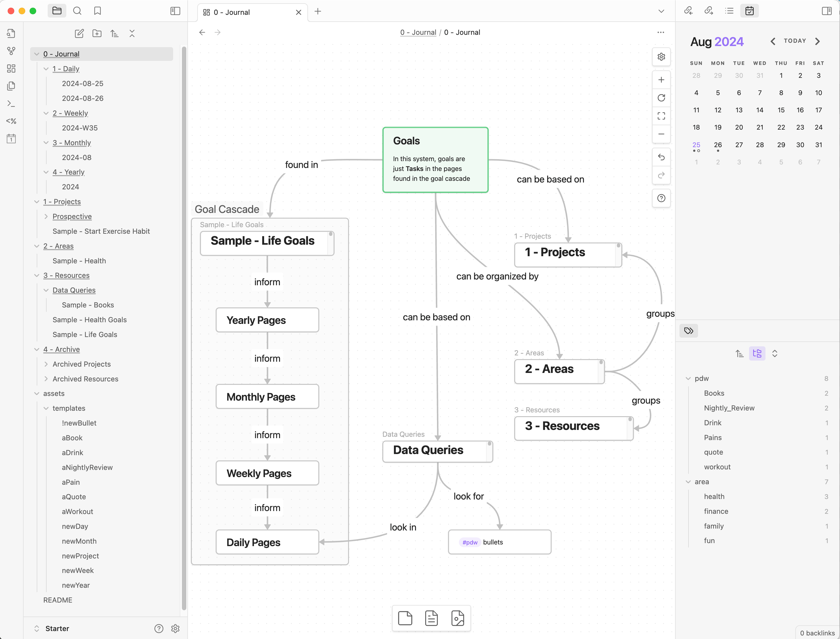Toggle nested tags tree view
This screenshot has width=840, height=639.
(x=757, y=353)
